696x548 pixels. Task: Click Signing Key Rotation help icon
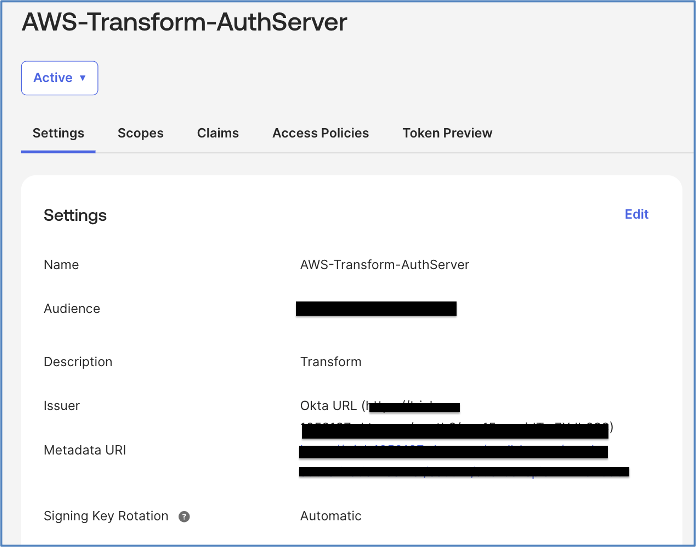coord(184,516)
